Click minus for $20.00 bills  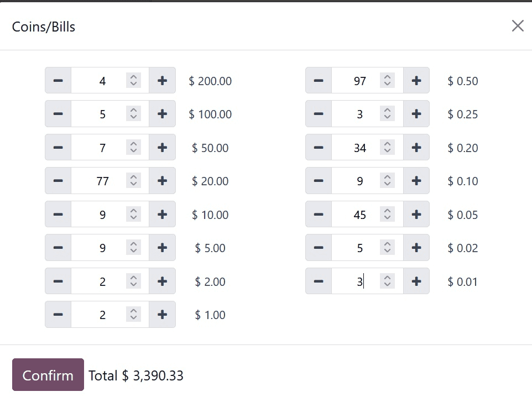pyautogui.click(x=58, y=181)
